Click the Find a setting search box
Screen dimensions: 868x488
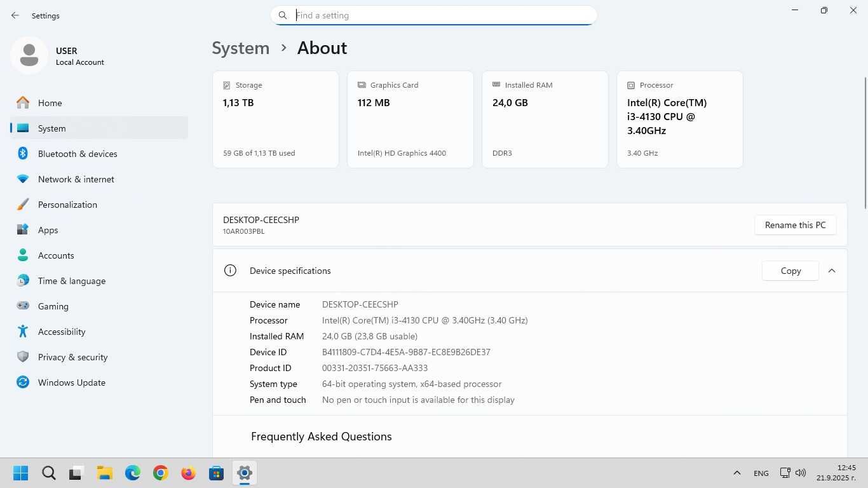click(x=434, y=15)
